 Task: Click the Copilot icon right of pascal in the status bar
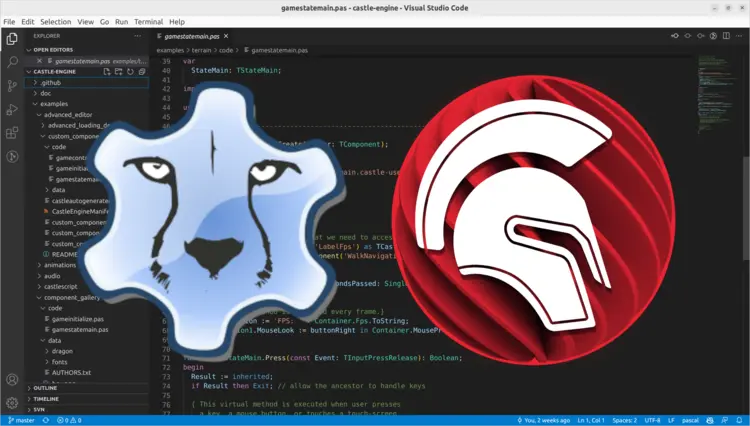(x=710, y=420)
